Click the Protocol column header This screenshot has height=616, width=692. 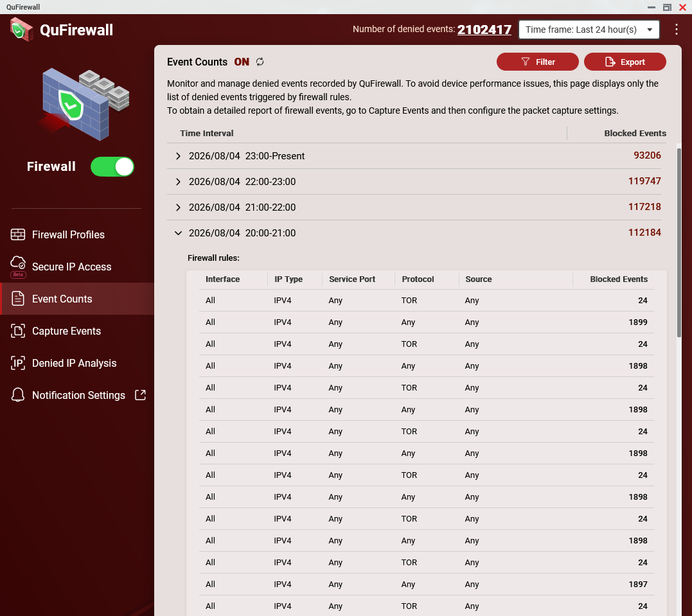(x=418, y=279)
